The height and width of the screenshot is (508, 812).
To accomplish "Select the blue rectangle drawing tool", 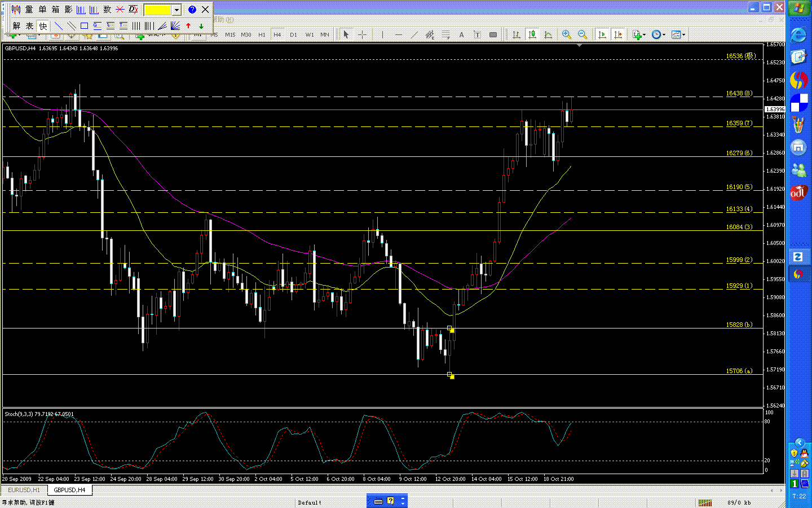I will (84, 26).
